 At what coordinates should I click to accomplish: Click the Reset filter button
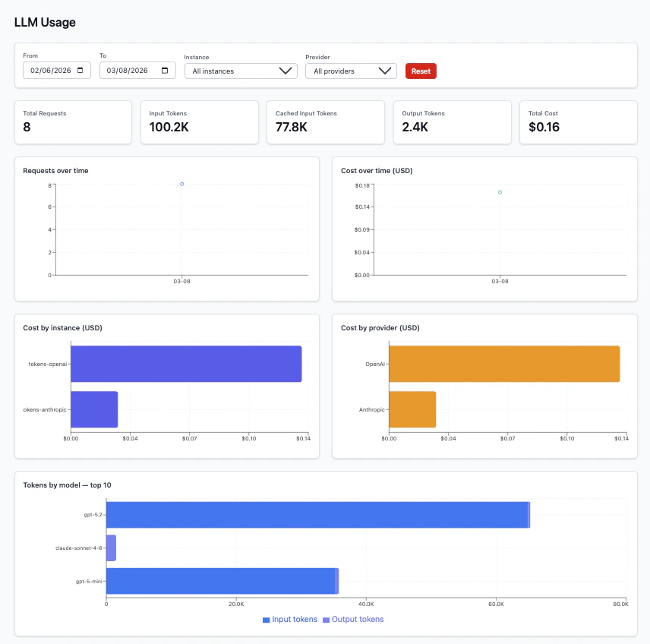pyautogui.click(x=421, y=70)
